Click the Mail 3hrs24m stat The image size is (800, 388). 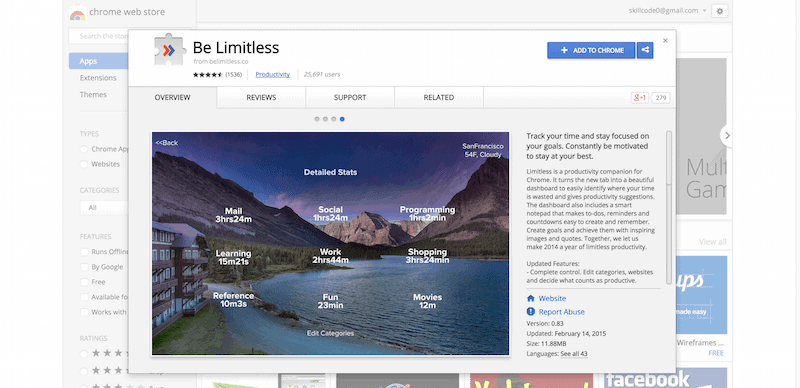233,215
